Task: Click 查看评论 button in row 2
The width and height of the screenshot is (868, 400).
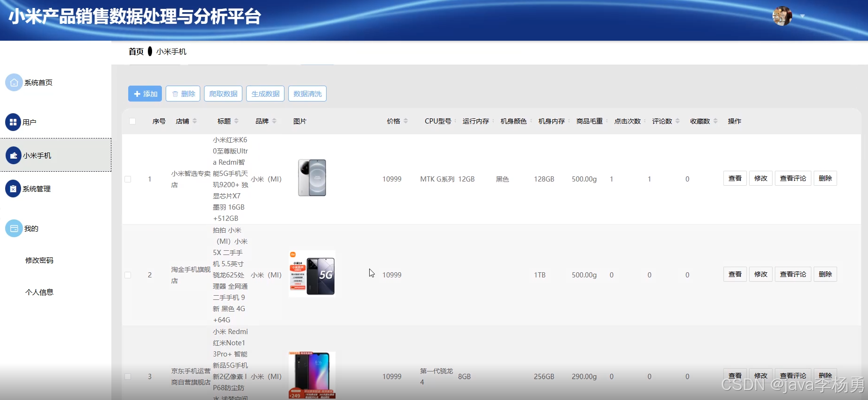Action: (x=793, y=274)
